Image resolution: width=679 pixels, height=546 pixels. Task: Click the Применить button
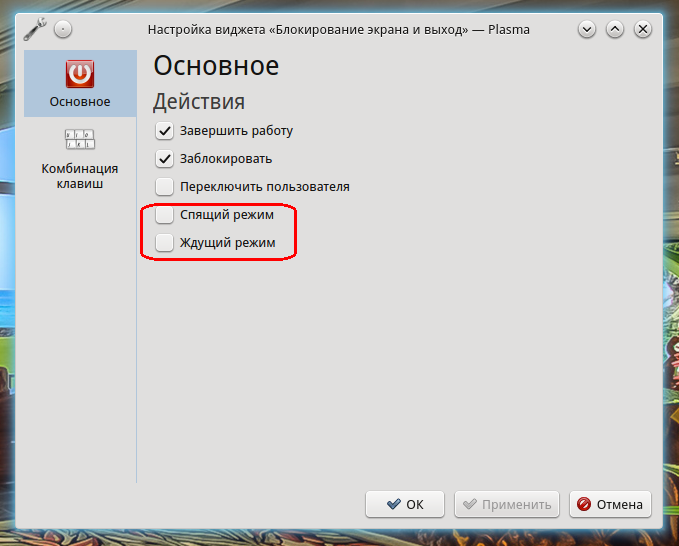click(x=507, y=504)
